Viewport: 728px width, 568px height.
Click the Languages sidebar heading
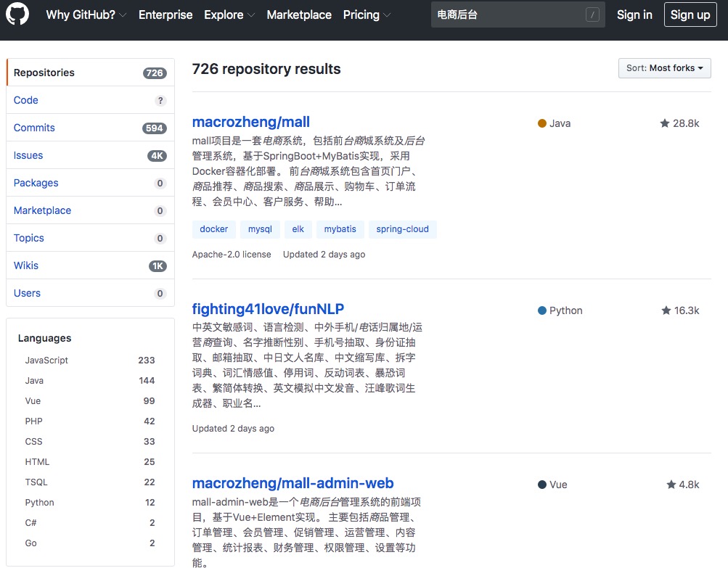tap(44, 338)
